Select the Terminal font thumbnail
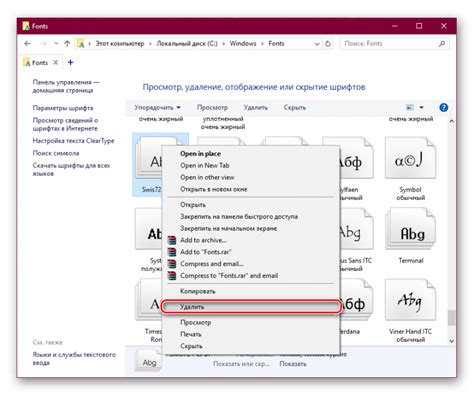 tap(411, 230)
